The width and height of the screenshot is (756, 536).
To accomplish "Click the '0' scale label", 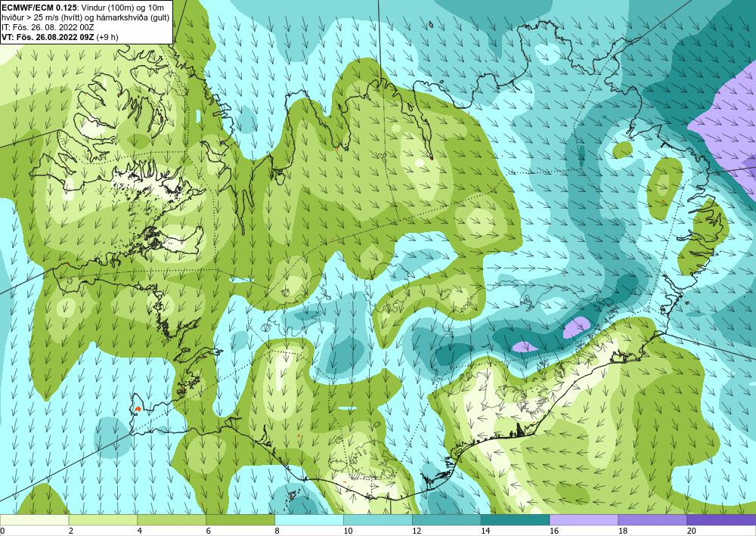I will pyautogui.click(x=2, y=531).
